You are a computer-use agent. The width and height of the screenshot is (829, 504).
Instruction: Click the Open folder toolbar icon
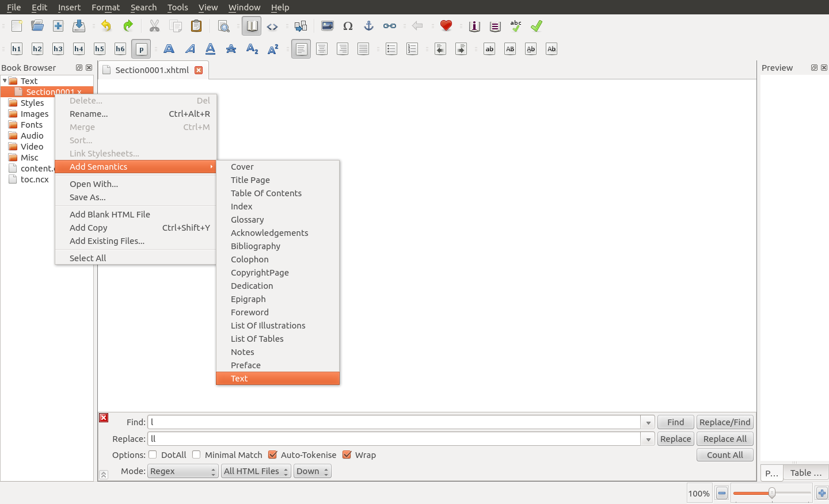37,26
